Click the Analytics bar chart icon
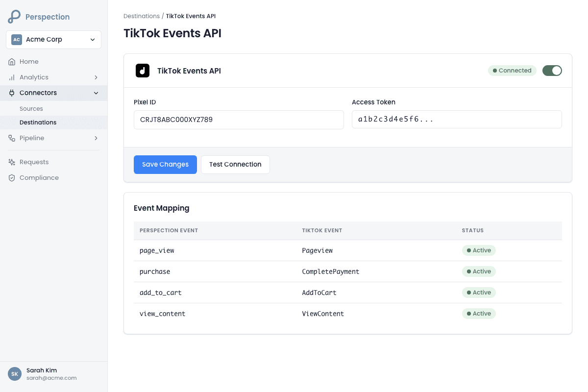Image resolution: width=588 pixels, height=392 pixels. pos(12,77)
